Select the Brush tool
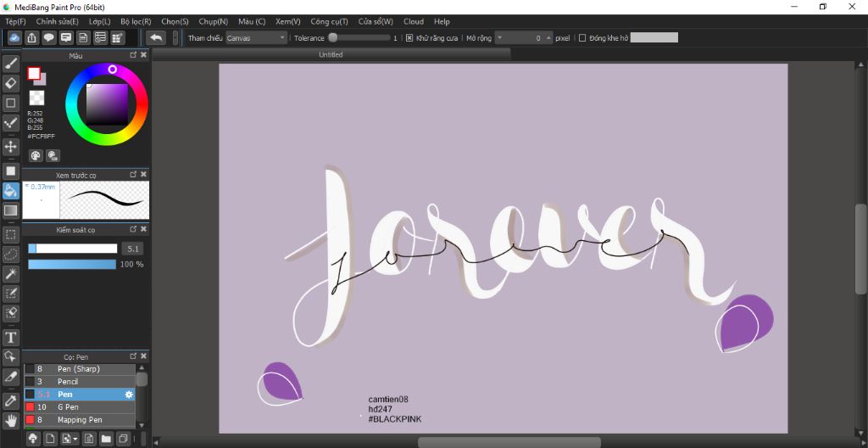 [10, 64]
